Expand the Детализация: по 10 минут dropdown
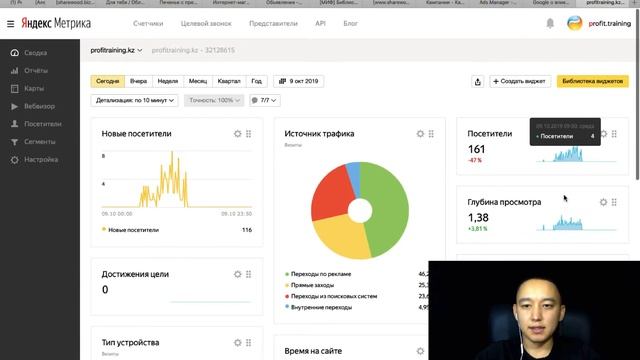 (134, 100)
